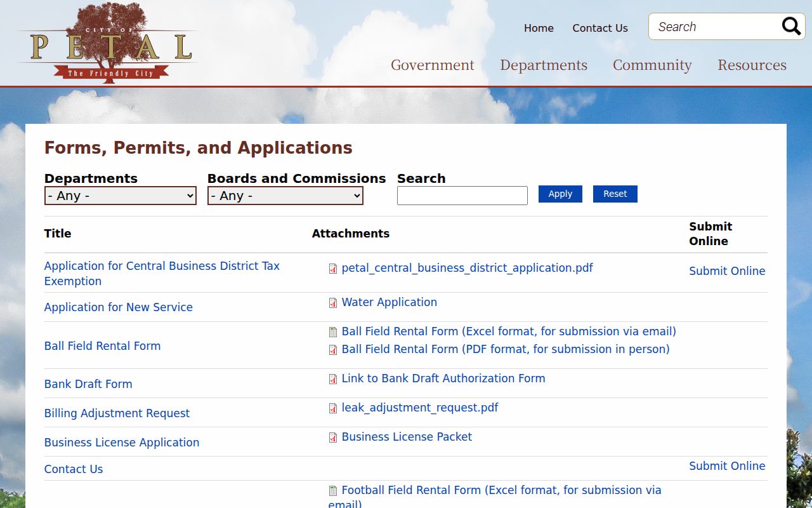
Task: Open the Contact Us form title link
Action: click(74, 469)
